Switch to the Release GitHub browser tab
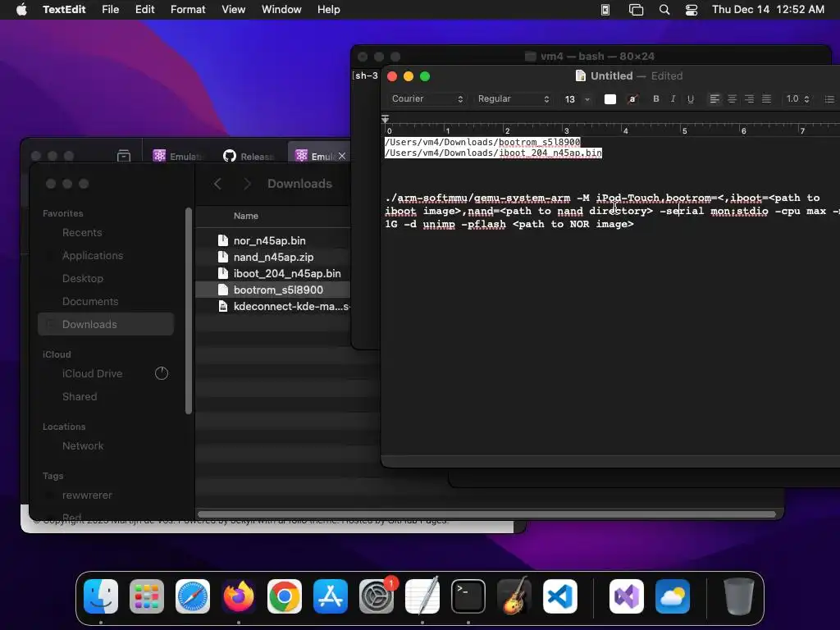The width and height of the screenshot is (840, 630). coord(249,156)
